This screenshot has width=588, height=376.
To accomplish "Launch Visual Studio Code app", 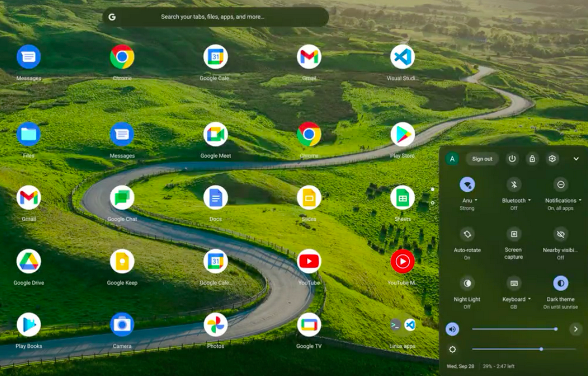I will click(402, 57).
